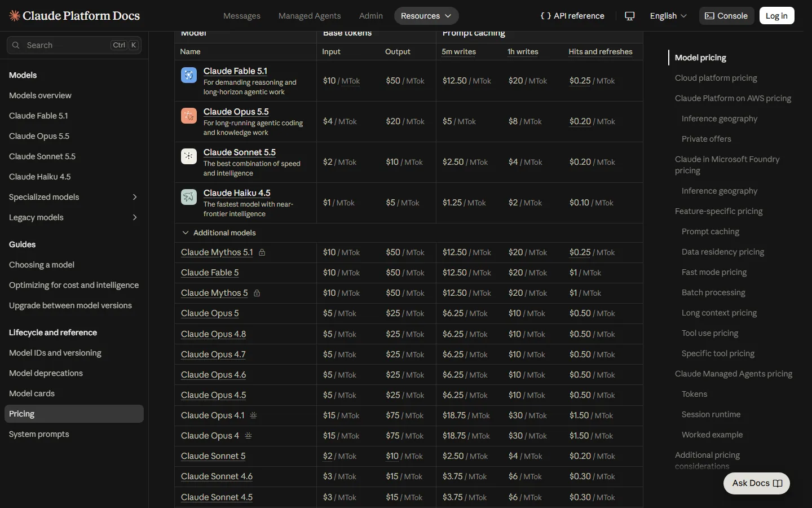The height and width of the screenshot is (508, 812).
Task: Open the Claude Fable 5.1 model link
Action: (x=235, y=71)
